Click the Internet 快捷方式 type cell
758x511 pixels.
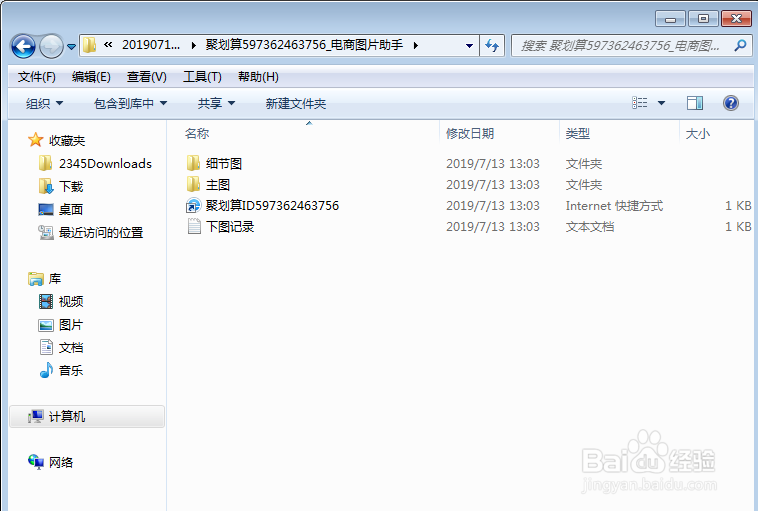[614, 206]
